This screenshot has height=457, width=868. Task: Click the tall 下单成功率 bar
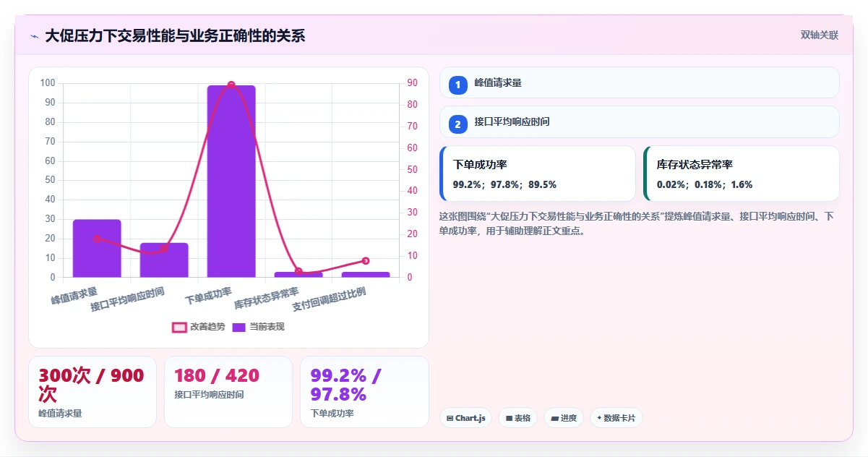point(231,181)
